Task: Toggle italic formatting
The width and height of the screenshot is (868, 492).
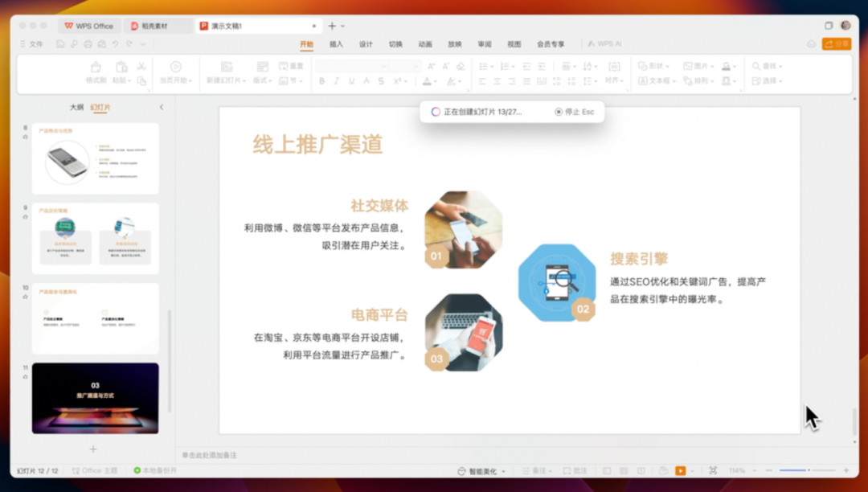Action: pos(336,80)
